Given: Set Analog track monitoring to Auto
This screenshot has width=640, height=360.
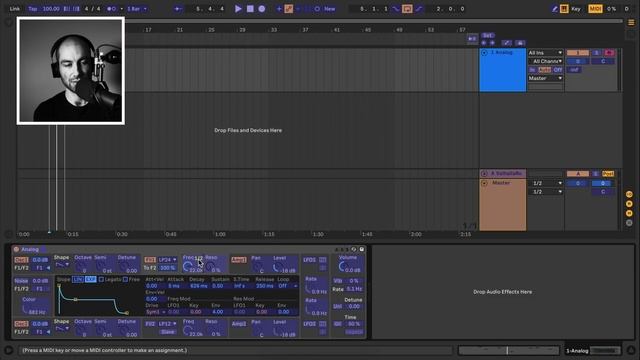Looking at the screenshot, I should coord(544,70).
